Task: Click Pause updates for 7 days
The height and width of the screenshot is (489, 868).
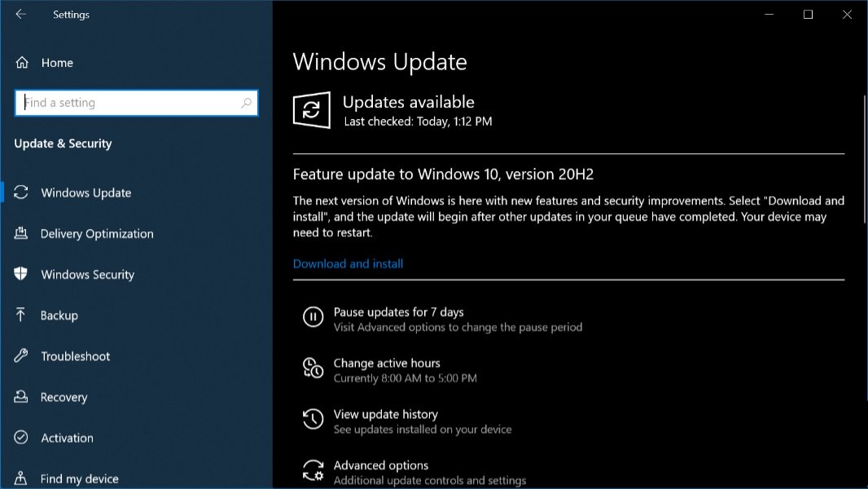Action: pos(398,312)
